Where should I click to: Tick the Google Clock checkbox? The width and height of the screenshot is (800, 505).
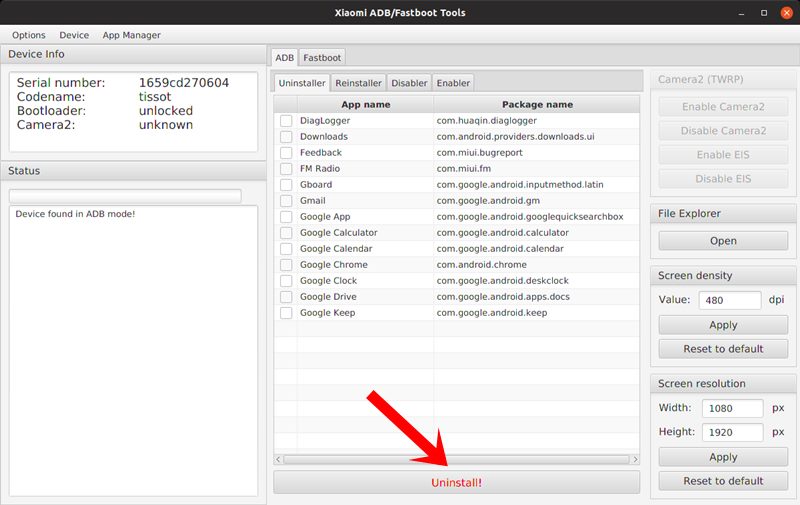point(286,281)
